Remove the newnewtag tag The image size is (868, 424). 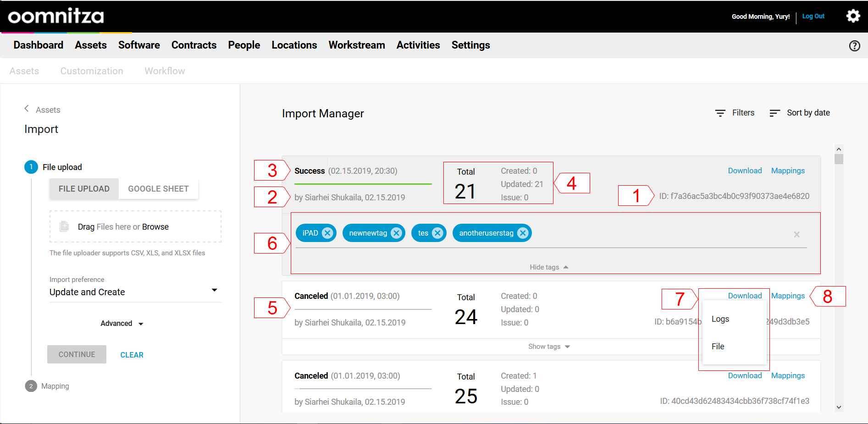(x=396, y=233)
